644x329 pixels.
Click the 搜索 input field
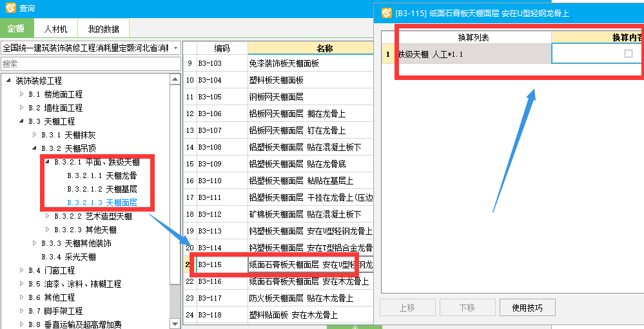tap(91, 64)
